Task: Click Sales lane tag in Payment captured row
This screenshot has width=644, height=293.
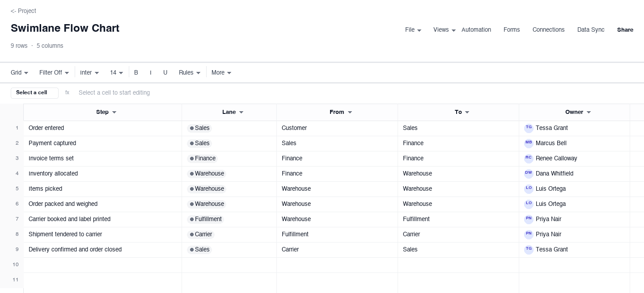Action: [x=199, y=143]
